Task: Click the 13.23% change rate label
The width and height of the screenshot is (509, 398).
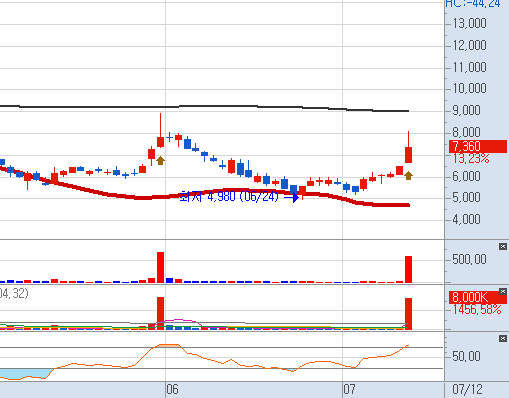Action: coord(471,159)
